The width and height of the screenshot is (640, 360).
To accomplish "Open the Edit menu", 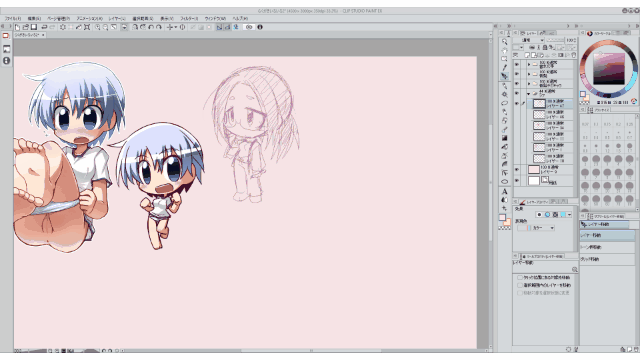I will [34, 18].
